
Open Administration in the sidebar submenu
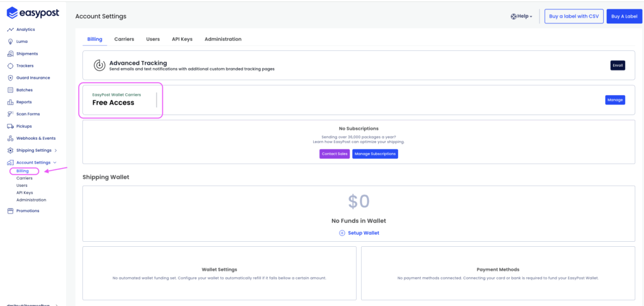pyautogui.click(x=31, y=200)
